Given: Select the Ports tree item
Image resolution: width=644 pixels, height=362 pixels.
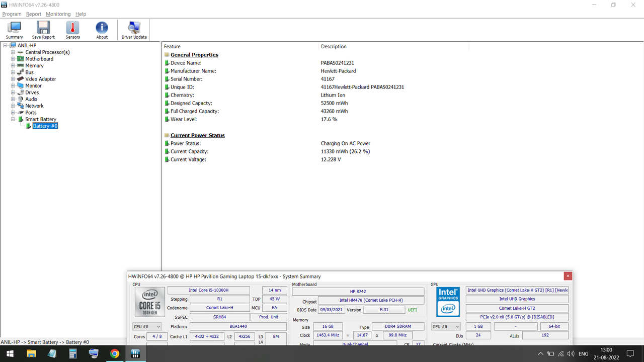Looking at the screenshot, I should click(x=31, y=113).
